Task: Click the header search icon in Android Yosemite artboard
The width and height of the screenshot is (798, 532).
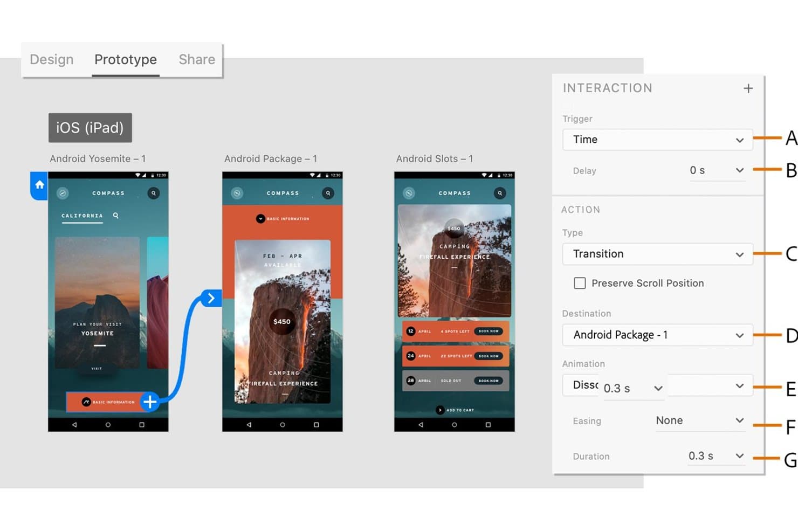Action: pos(154,193)
